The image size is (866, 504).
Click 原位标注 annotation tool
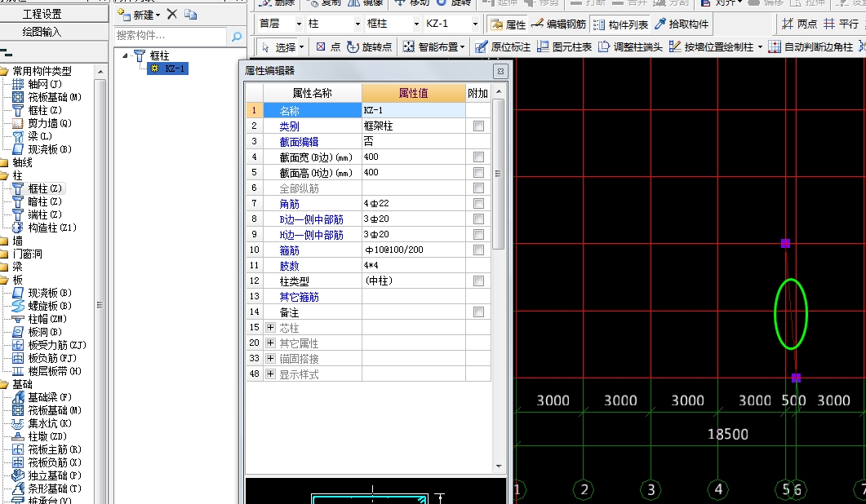click(503, 47)
